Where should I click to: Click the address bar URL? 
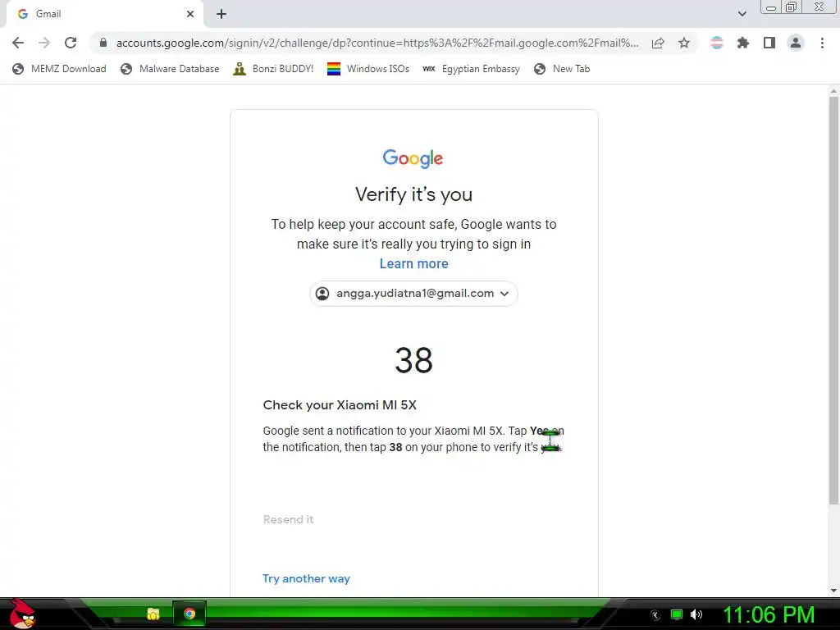tap(377, 43)
